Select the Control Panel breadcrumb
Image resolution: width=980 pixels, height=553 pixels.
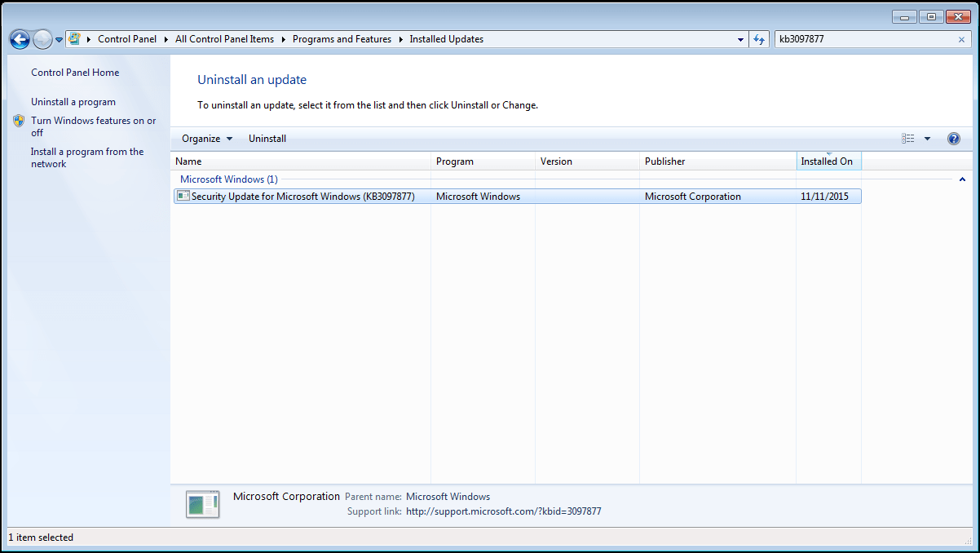point(127,39)
